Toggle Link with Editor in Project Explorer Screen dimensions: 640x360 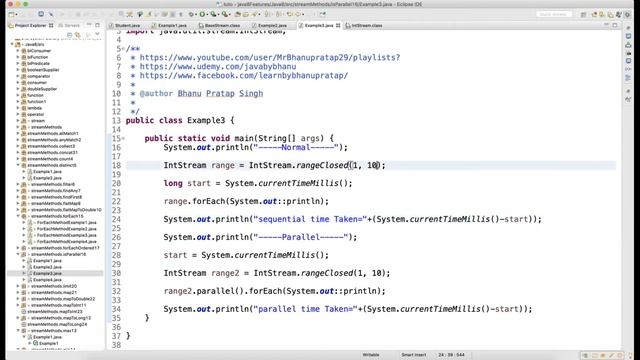pyautogui.click(x=78, y=35)
